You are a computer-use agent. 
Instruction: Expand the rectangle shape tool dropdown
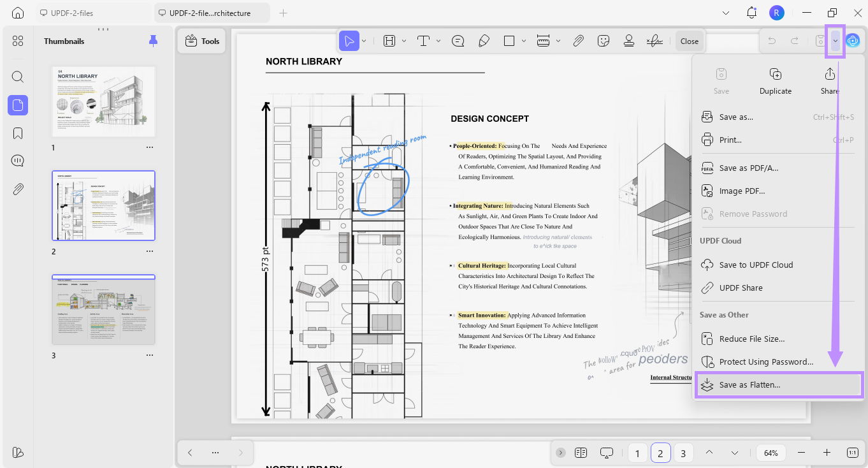(524, 41)
